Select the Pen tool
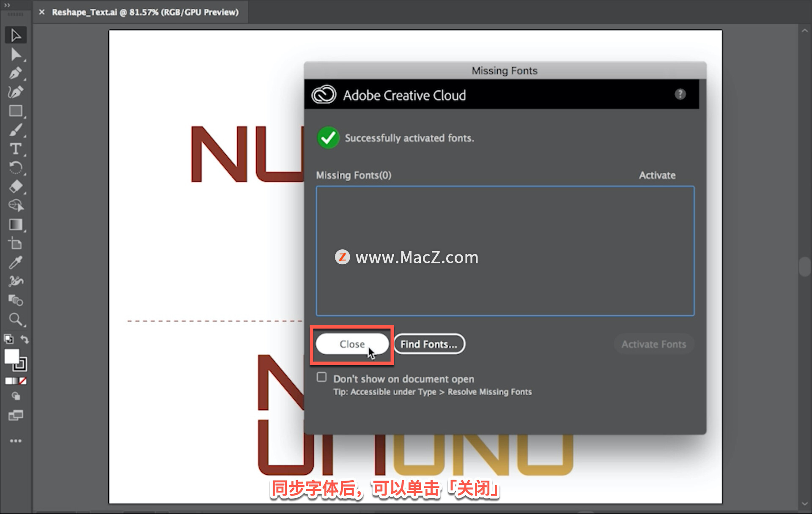 tap(16, 73)
